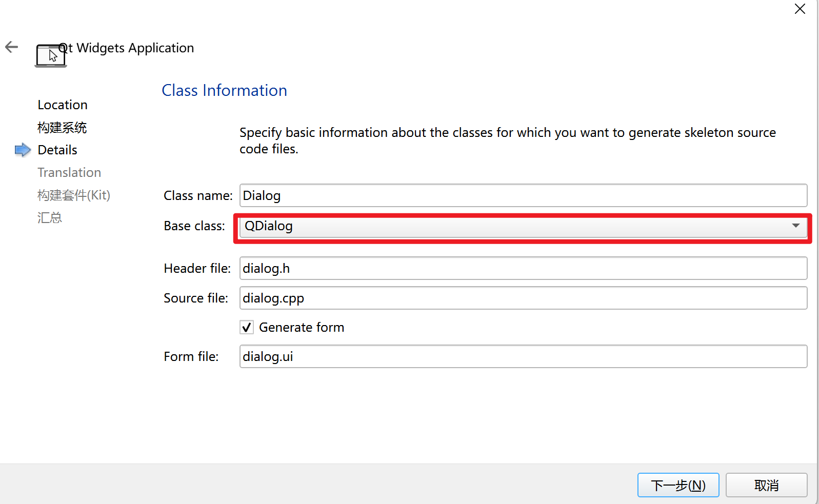The image size is (819, 504).
Task: Click the Form file label
Action: click(x=191, y=356)
